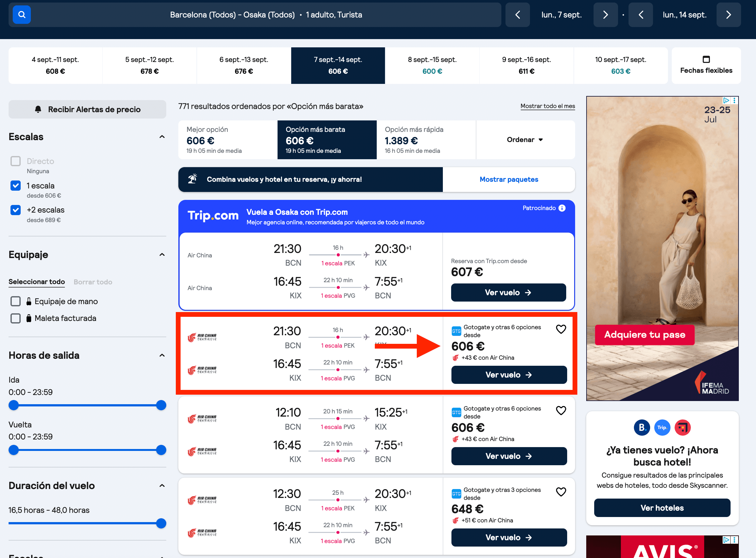This screenshot has height=558, width=756.
Task: Click Mostrar paquetes button
Action: [x=509, y=179]
